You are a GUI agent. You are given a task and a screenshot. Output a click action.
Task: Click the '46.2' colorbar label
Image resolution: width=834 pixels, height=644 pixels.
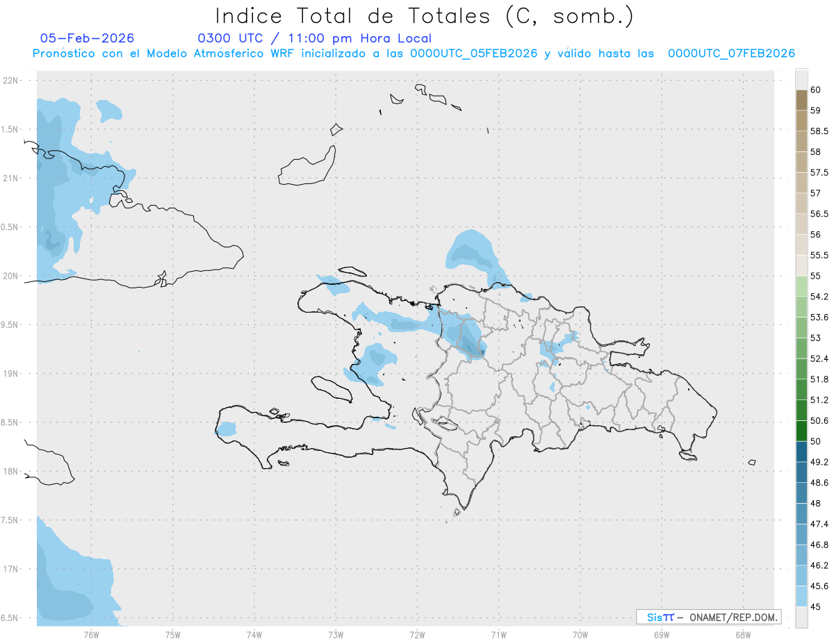click(x=819, y=565)
